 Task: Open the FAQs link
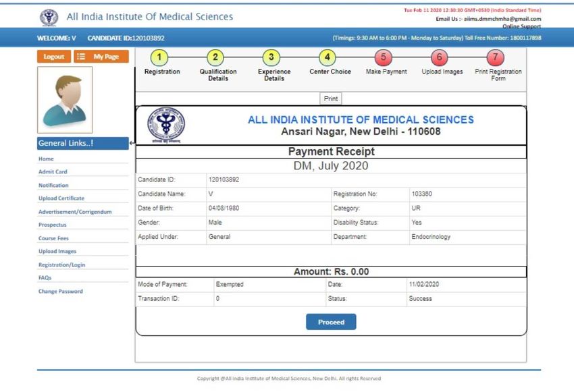click(x=45, y=278)
